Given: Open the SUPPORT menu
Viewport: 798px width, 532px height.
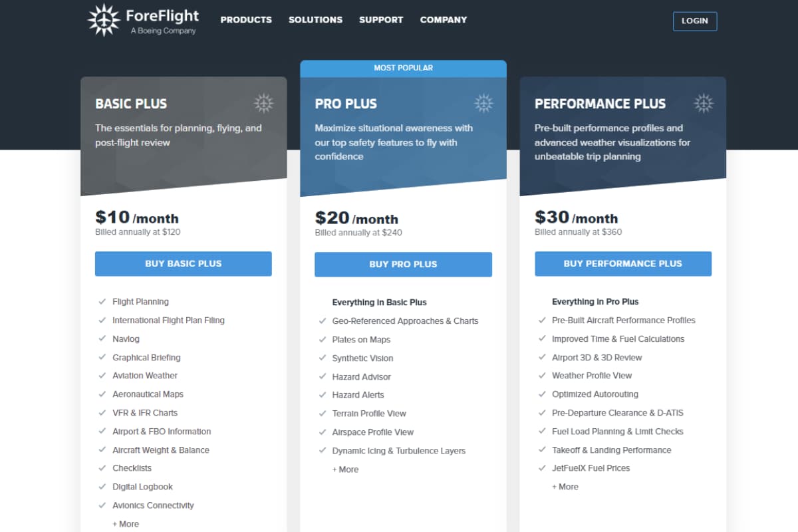Looking at the screenshot, I should [380, 20].
